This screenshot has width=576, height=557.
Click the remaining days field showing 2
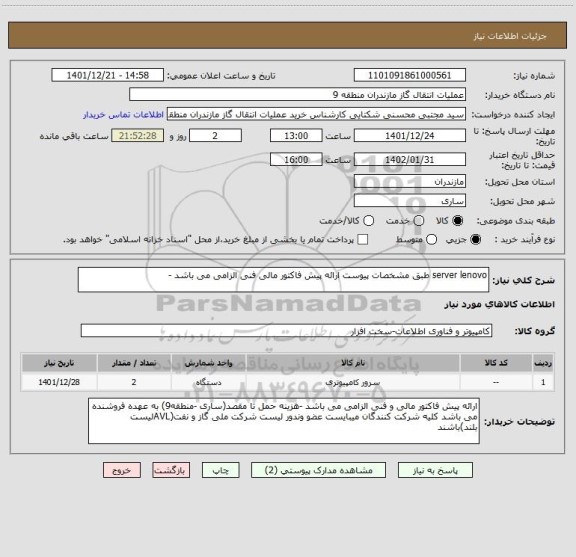[215, 136]
